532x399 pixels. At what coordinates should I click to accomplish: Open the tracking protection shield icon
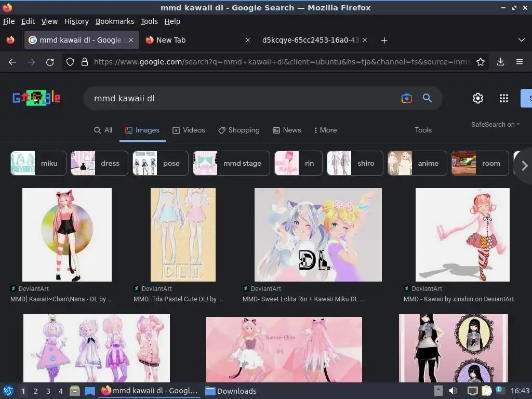pos(70,62)
